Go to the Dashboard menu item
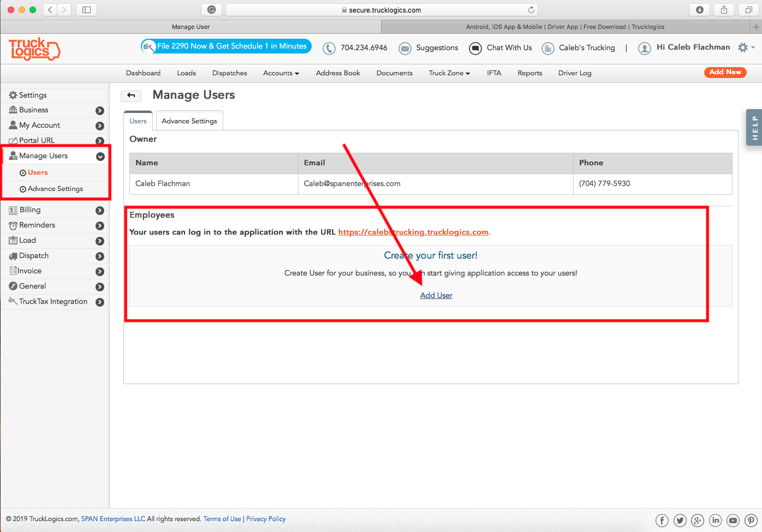 coord(143,73)
